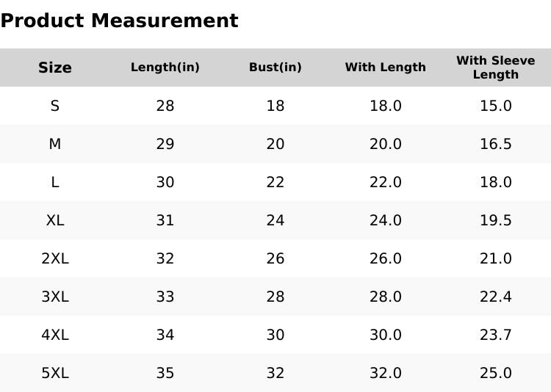551x392 pixels.
Task: Select the 4XL size row label
Action: point(55,335)
